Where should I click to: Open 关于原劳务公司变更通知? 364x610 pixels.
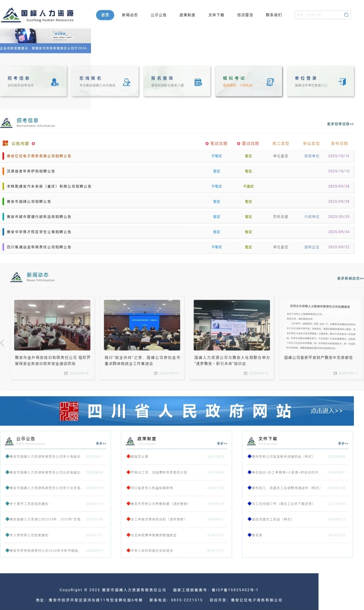(29, 535)
